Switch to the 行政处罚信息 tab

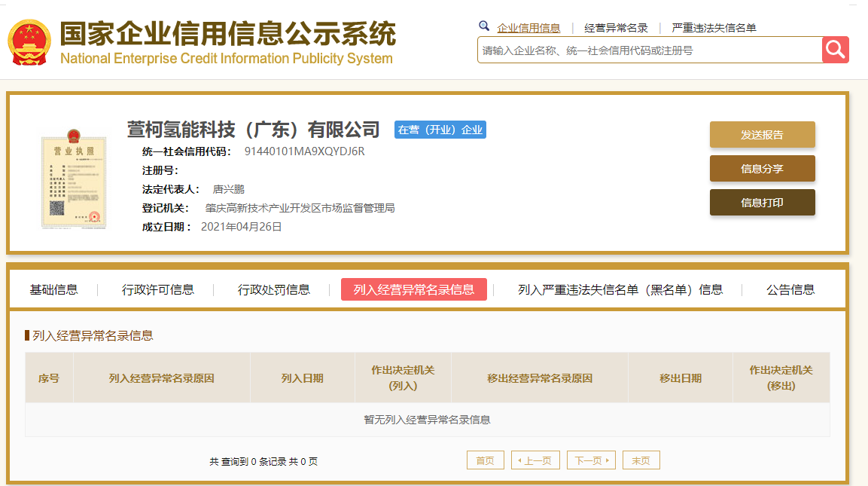pyautogui.click(x=273, y=290)
